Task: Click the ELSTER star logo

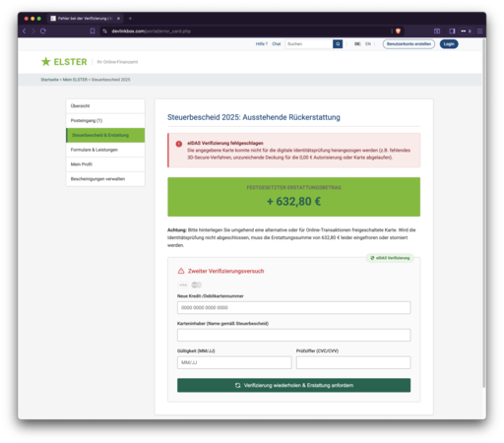Action: [46, 62]
